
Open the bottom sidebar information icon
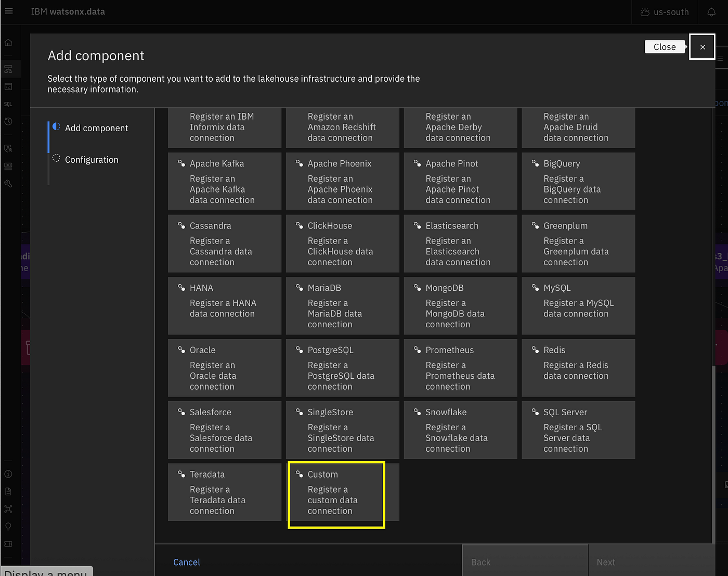tap(8, 474)
